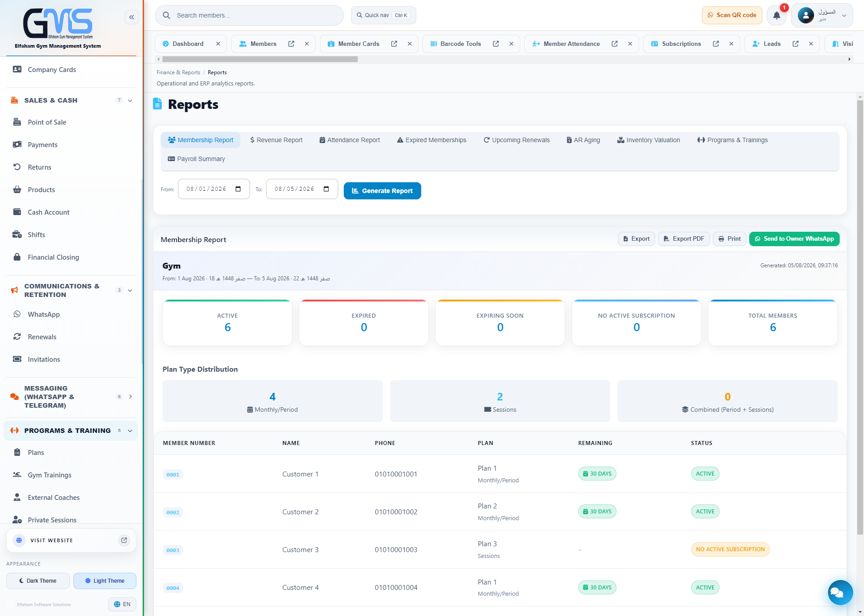Click Export PDF button
The image size is (864, 616).
click(684, 239)
